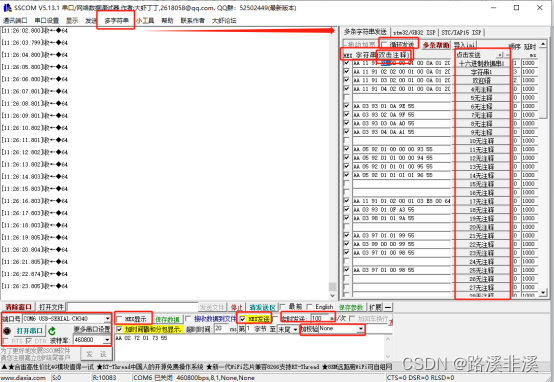Click the 打开文件 button

coord(52,307)
